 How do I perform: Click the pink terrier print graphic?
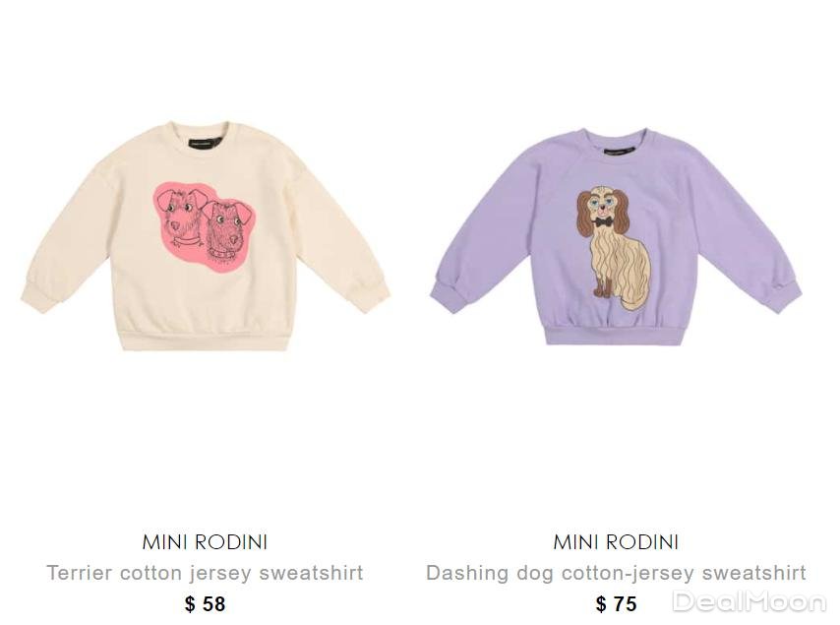(205, 227)
